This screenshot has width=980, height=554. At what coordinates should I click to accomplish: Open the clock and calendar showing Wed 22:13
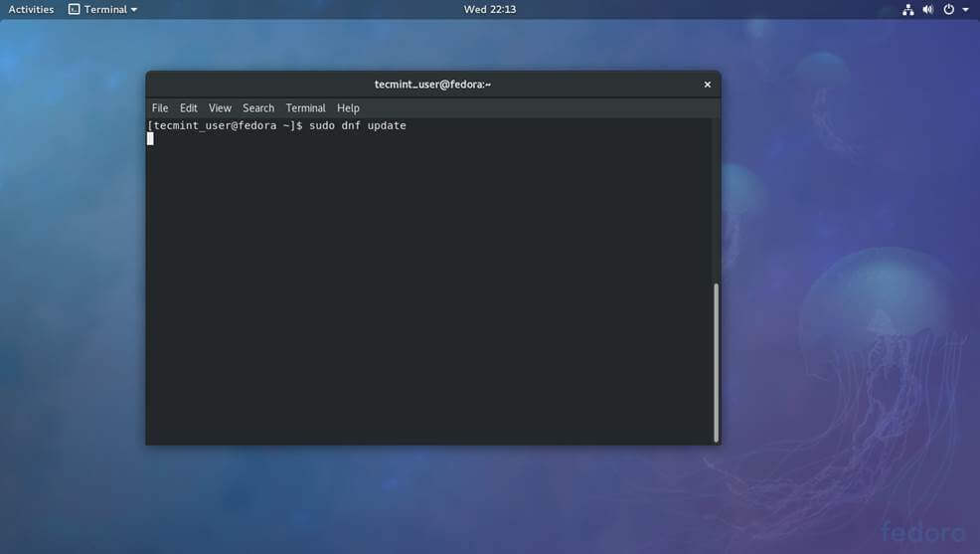489,9
